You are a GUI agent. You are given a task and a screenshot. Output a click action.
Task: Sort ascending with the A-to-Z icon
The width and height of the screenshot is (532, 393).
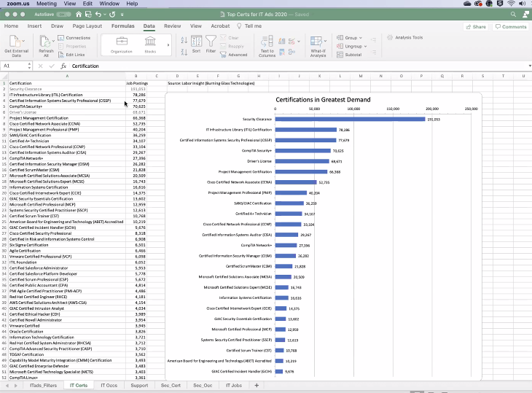tap(184, 40)
